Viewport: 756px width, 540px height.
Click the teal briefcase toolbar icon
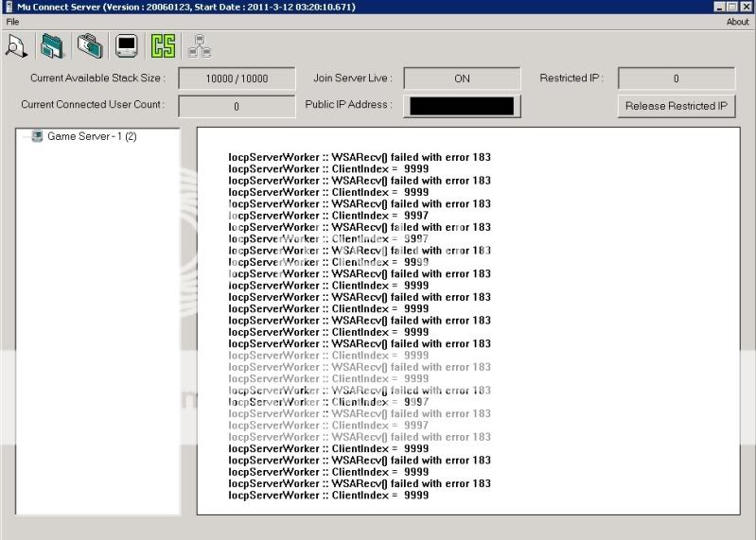[x=89, y=45]
